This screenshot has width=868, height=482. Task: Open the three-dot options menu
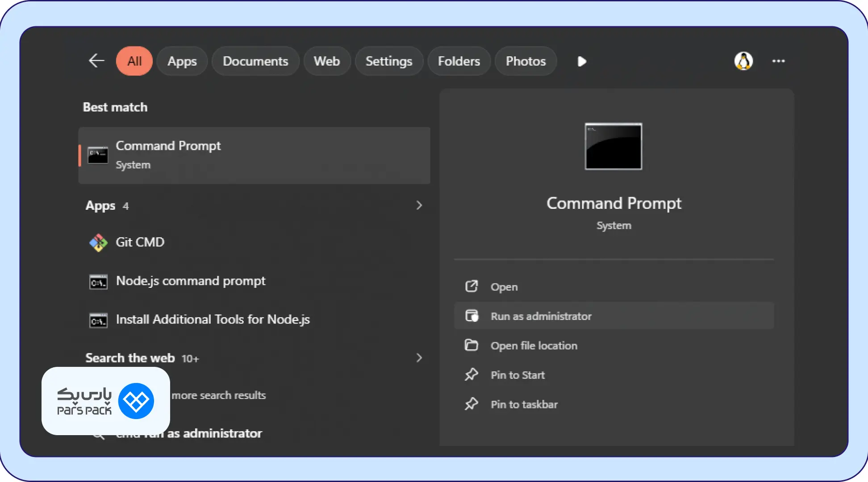[778, 61]
